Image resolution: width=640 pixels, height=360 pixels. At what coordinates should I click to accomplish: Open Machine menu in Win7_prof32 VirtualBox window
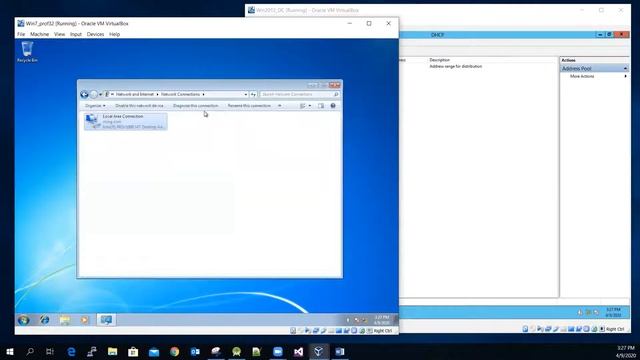(40, 34)
